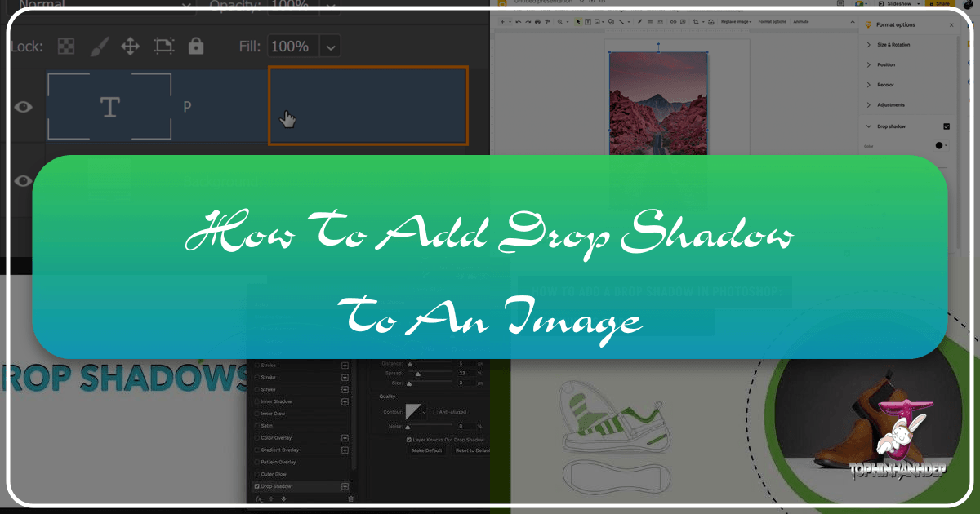The width and height of the screenshot is (980, 514).
Task: Open the Drop shadow Color swatch
Action: (x=940, y=145)
